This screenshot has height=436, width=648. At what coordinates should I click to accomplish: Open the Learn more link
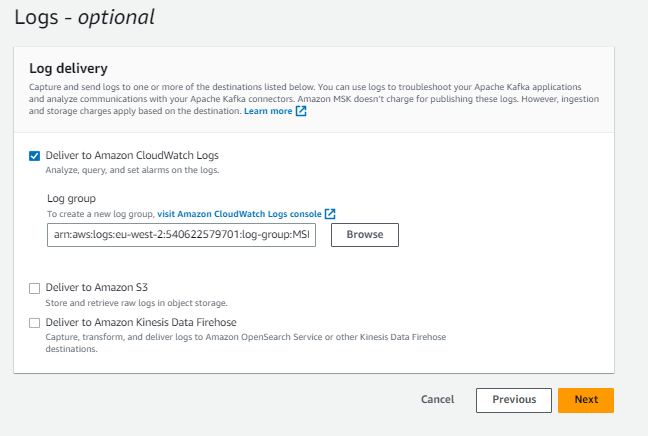[268, 111]
